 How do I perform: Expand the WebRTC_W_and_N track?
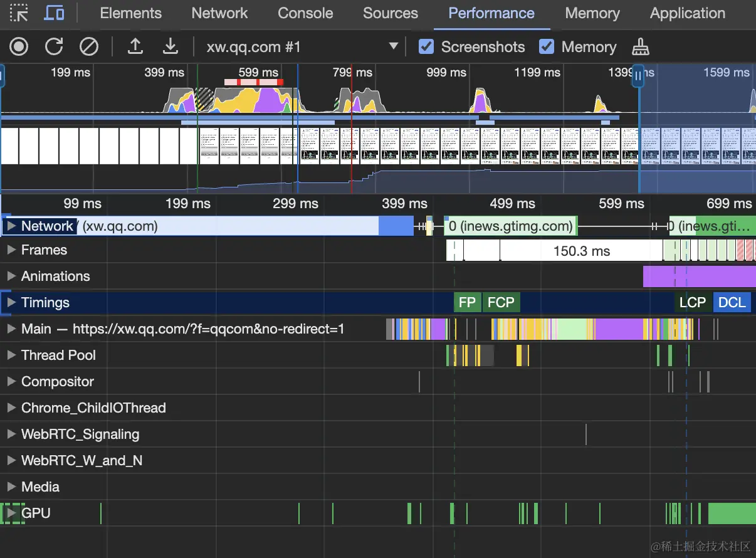(11, 460)
